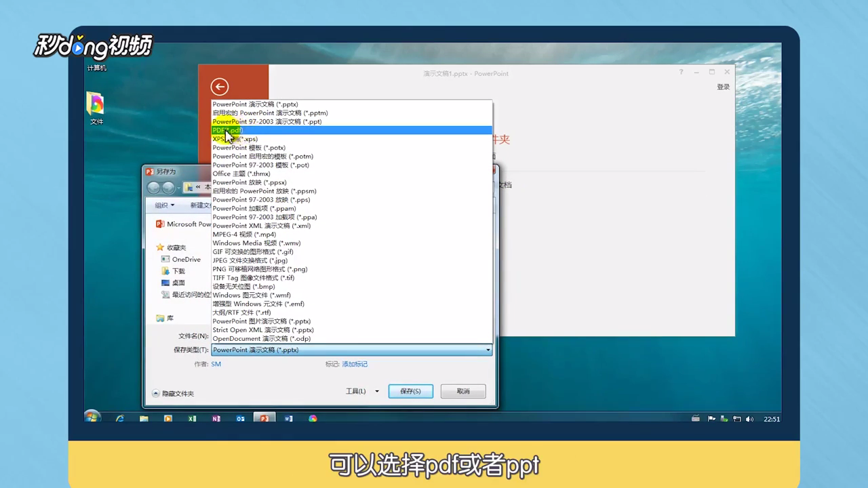Image resolution: width=868 pixels, height=488 pixels.
Task: Open Word from the taskbar
Action: (x=289, y=419)
